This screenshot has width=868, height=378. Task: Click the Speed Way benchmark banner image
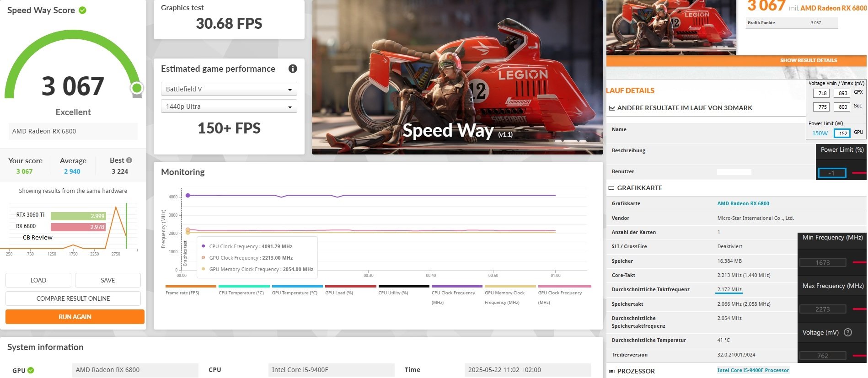coord(457,77)
